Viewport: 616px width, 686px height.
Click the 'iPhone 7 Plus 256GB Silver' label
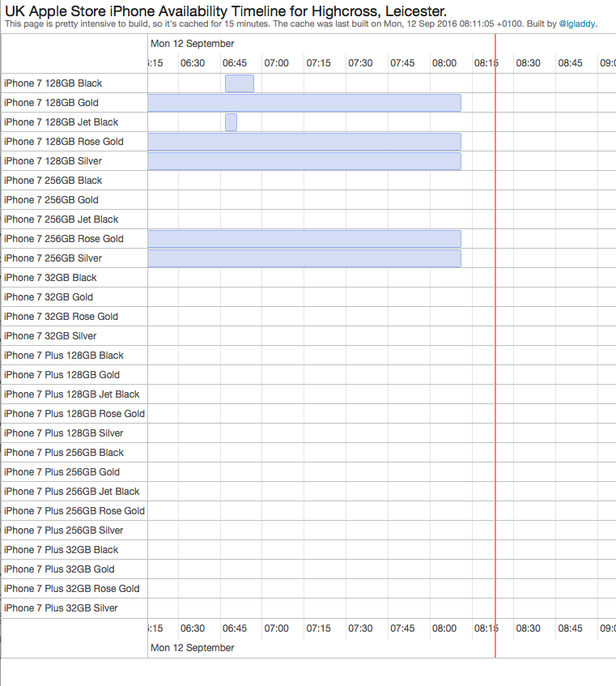tap(64, 530)
